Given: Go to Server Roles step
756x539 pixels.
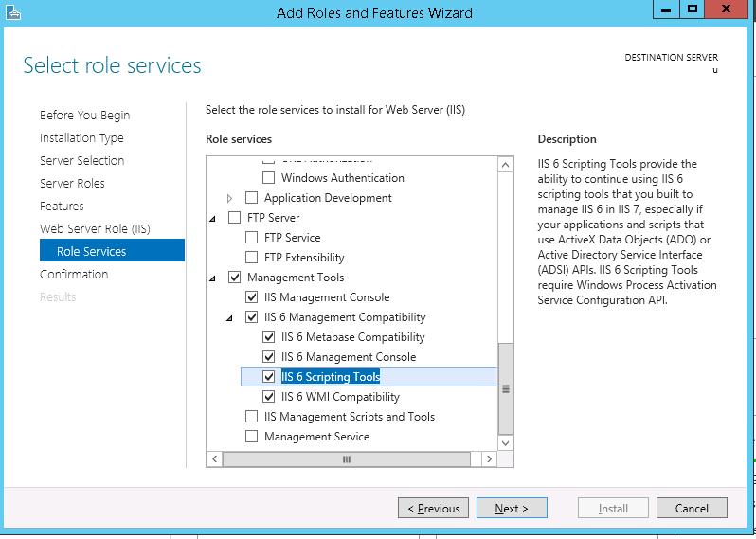Looking at the screenshot, I should (x=72, y=183).
